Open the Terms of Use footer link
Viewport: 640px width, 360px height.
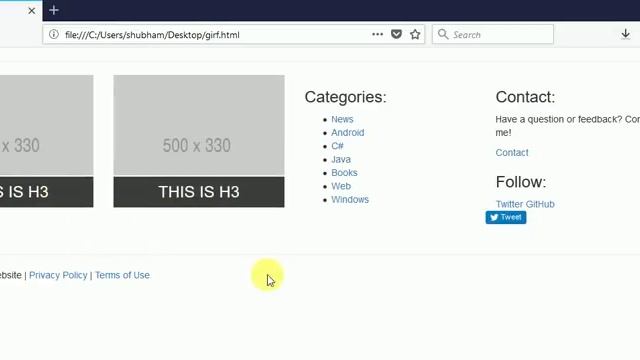pos(122,275)
